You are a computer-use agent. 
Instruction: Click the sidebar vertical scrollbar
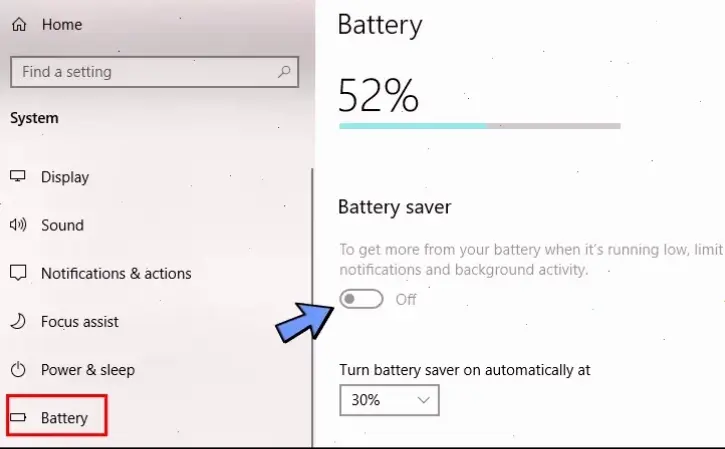pos(313,300)
